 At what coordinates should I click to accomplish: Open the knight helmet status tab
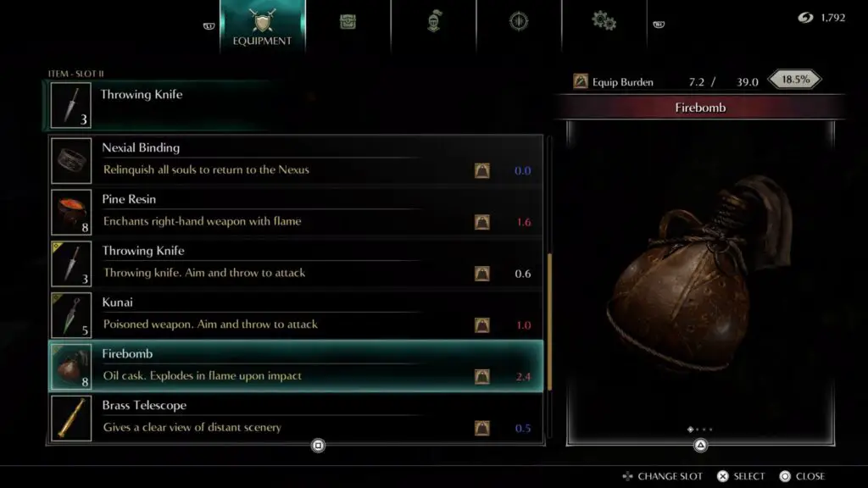[433, 22]
